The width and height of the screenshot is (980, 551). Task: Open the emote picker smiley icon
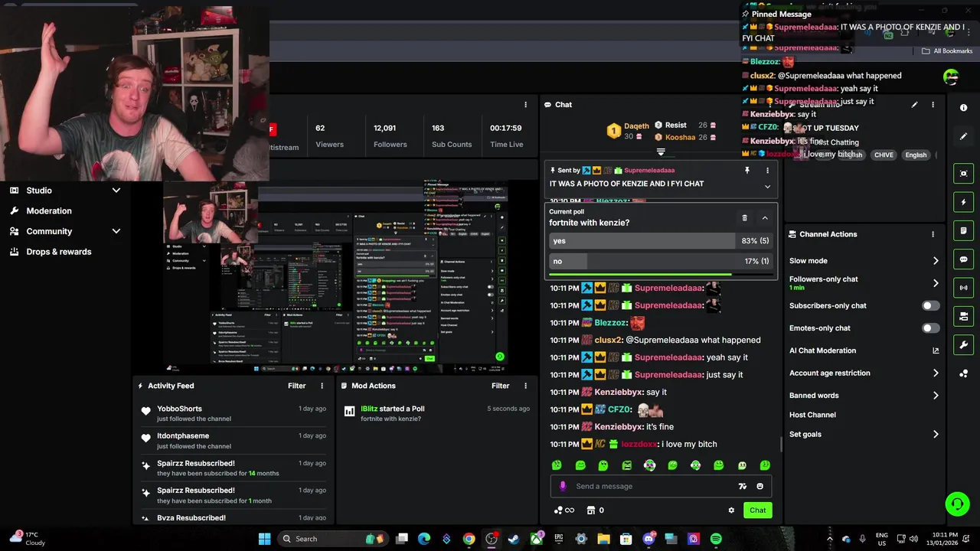point(759,486)
